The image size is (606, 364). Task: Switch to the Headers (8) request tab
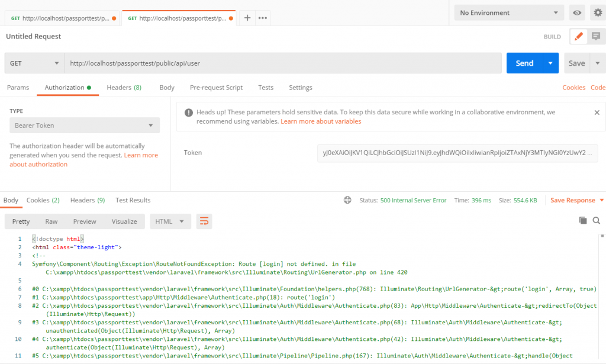pos(124,88)
